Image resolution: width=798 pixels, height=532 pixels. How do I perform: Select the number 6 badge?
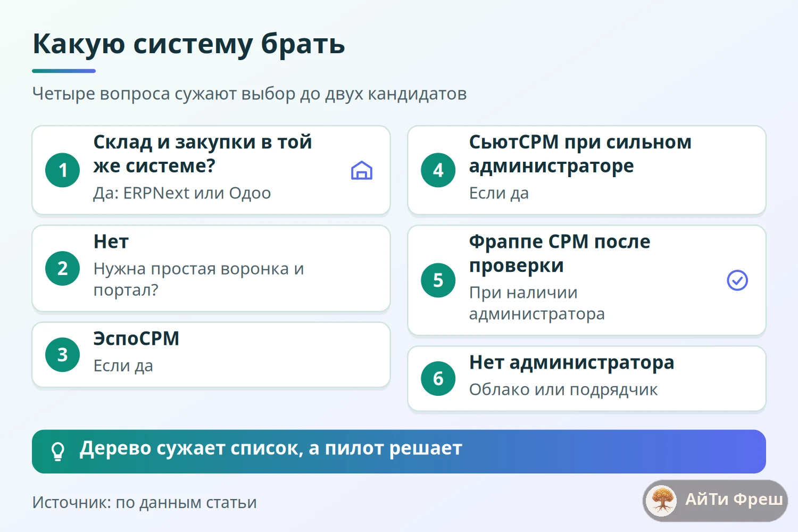438,379
